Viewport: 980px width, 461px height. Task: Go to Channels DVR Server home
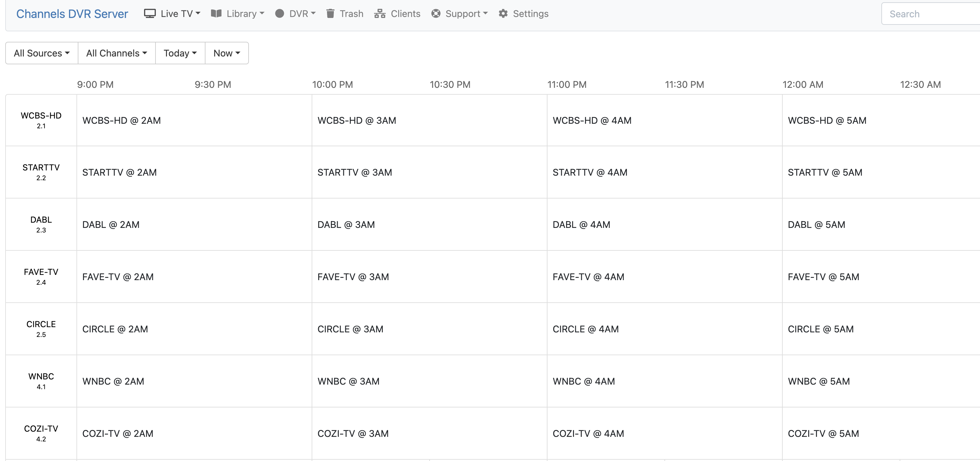pyautogui.click(x=72, y=14)
